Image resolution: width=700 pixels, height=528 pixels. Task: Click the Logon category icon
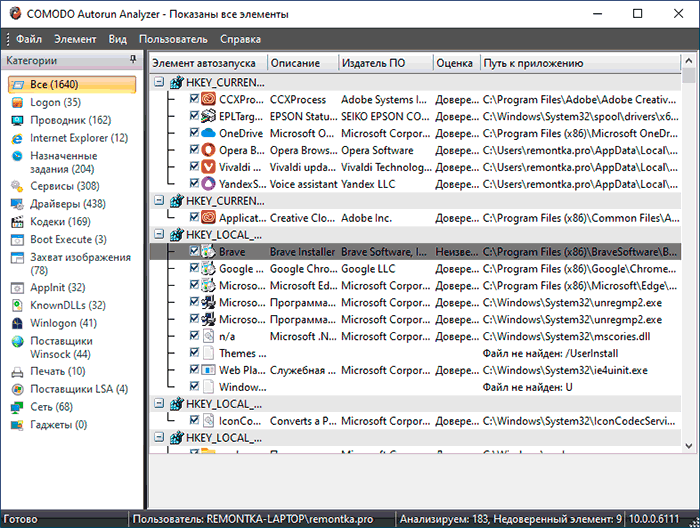(17, 103)
